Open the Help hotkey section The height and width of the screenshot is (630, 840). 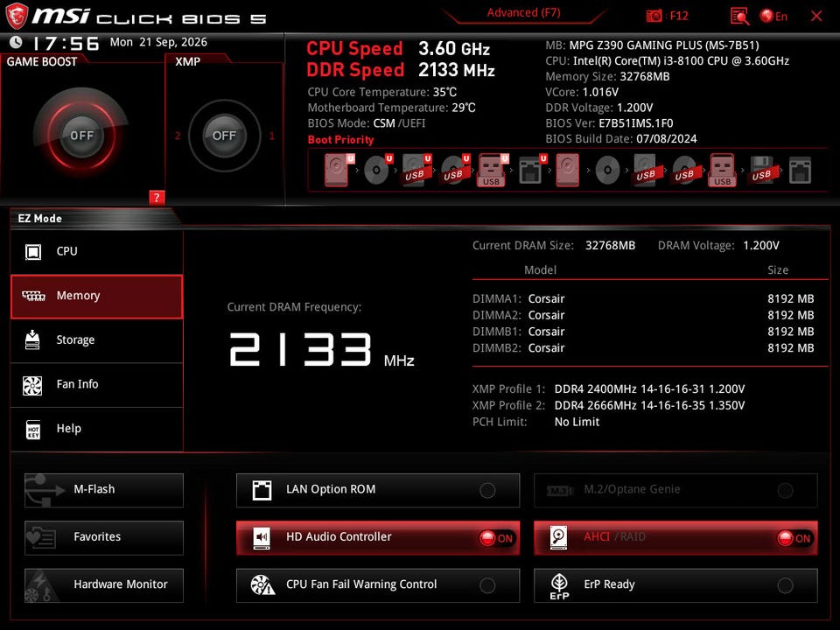pos(96,429)
